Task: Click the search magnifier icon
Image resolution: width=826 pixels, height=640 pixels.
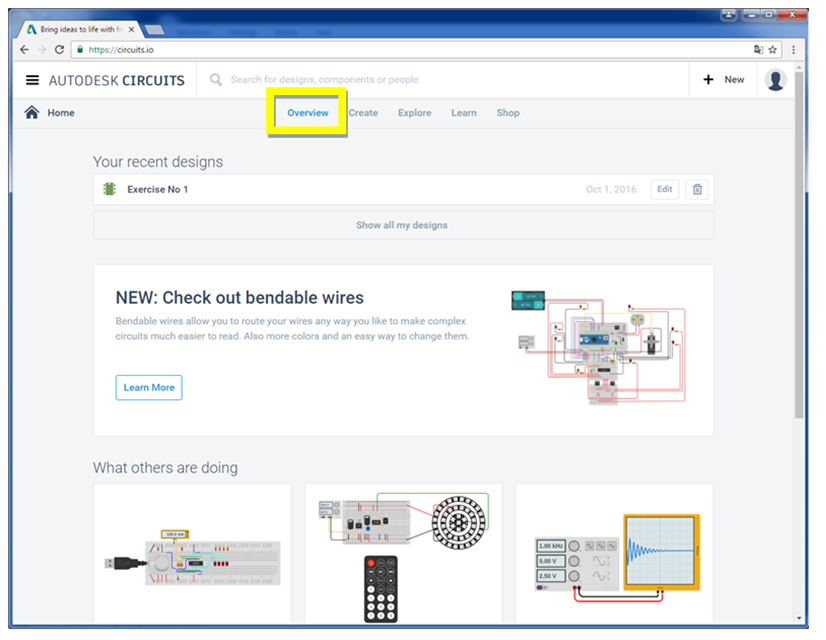Action: pos(215,80)
